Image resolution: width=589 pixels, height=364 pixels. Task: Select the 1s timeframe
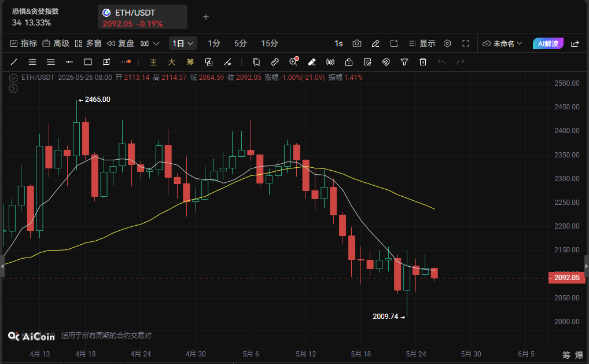(338, 43)
